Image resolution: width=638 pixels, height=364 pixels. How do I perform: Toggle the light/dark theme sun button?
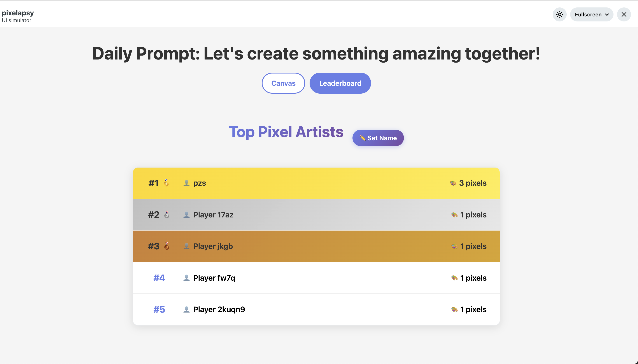tap(559, 14)
